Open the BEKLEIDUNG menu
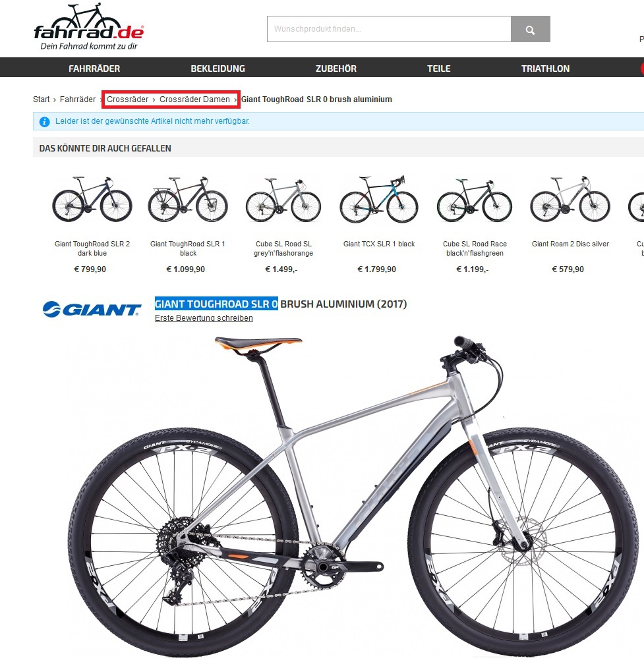Viewport: 644px width, 666px height. [218, 69]
